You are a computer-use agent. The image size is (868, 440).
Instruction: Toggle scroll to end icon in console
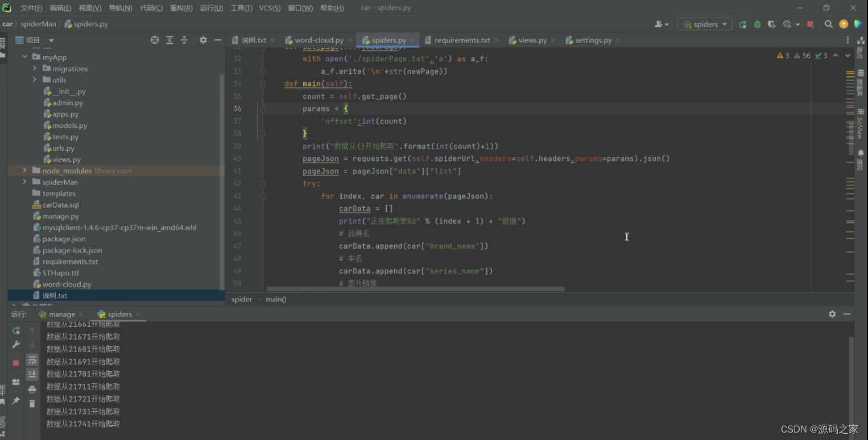(32, 374)
